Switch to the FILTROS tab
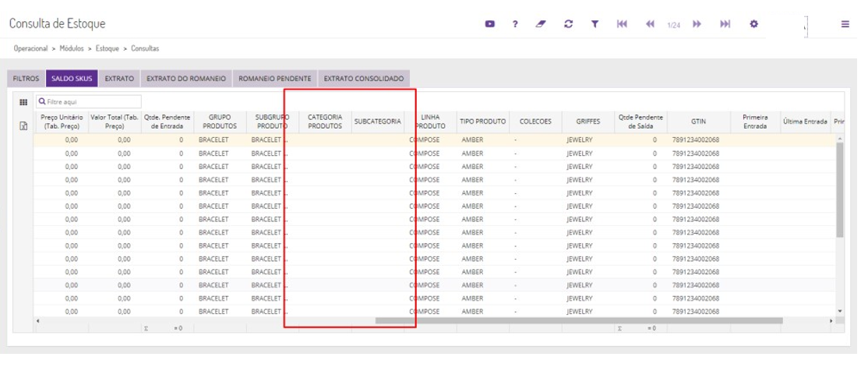 pos(26,79)
